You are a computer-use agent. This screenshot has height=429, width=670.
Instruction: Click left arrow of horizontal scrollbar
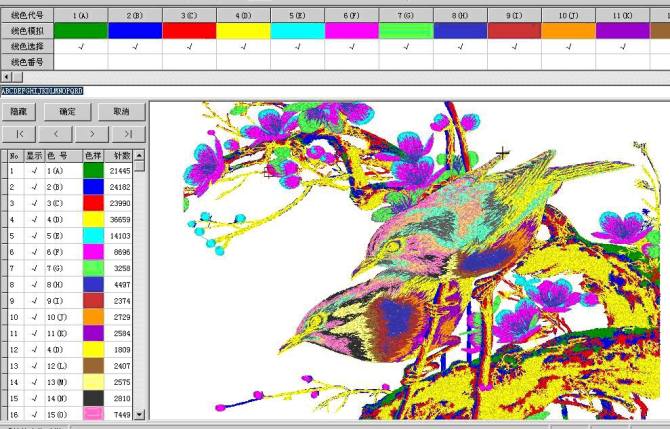click(7, 76)
